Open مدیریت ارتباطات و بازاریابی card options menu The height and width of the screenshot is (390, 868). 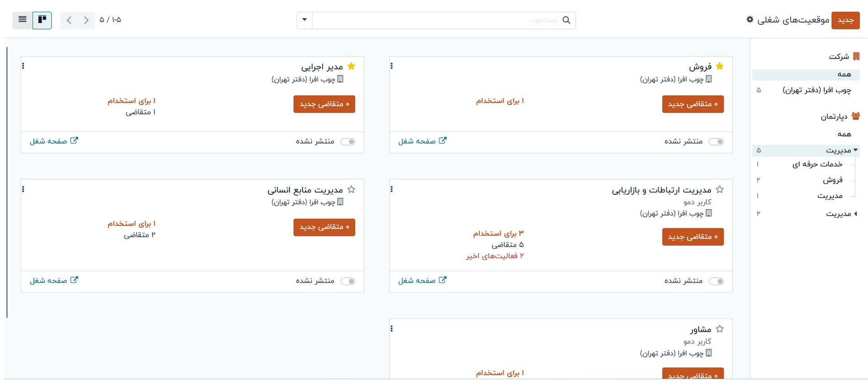(x=392, y=189)
